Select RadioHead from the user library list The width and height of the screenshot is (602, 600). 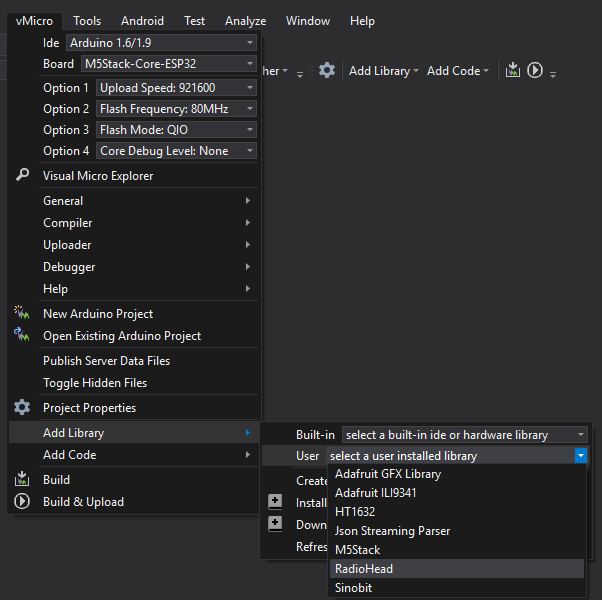pyautogui.click(x=364, y=568)
